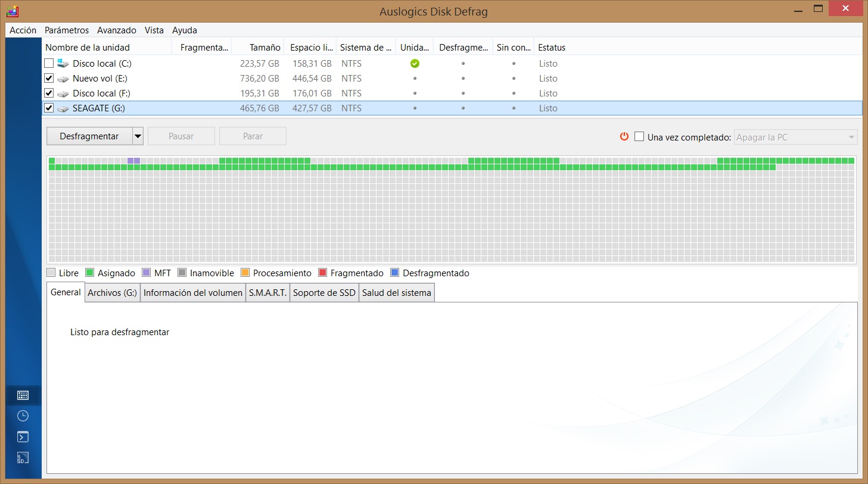Open the disk cluster map view in sidebar
Viewport: 868px width, 484px height.
(23, 395)
